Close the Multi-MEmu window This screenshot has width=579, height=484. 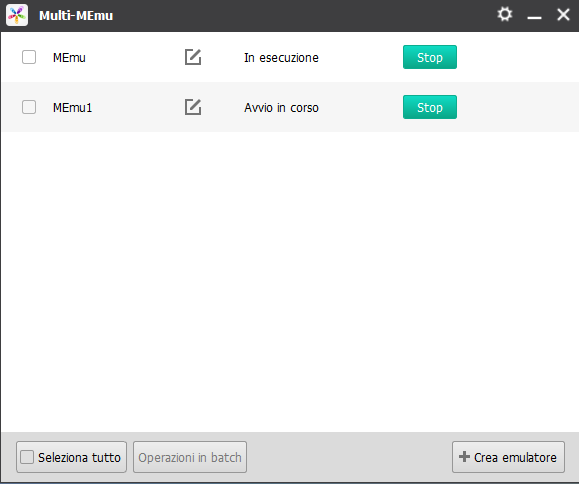click(x=563, y=15)
